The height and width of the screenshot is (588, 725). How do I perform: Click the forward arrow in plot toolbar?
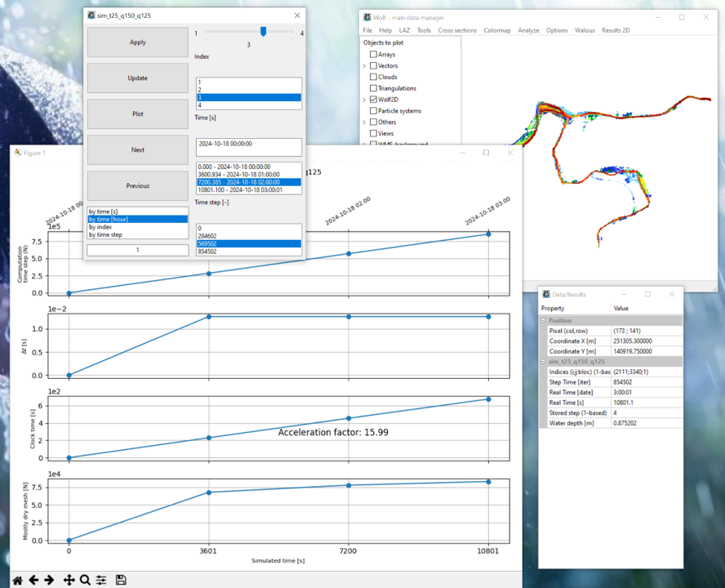49,580
